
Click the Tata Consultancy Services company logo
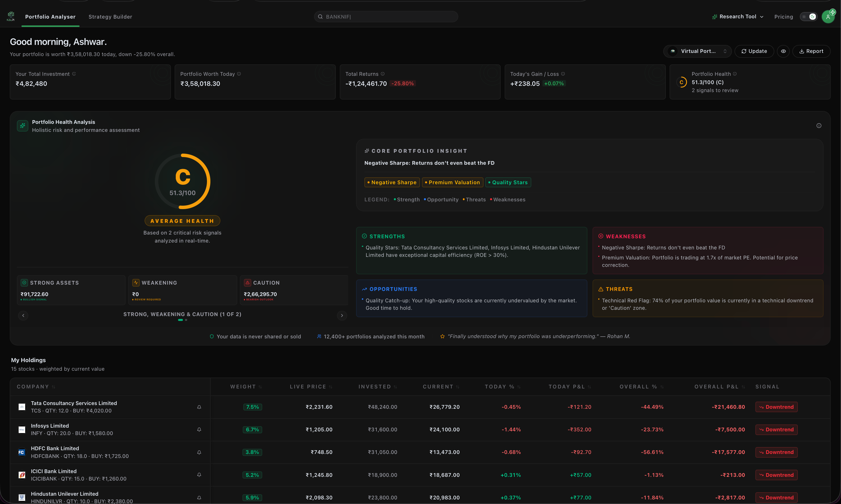pos(22,407)
